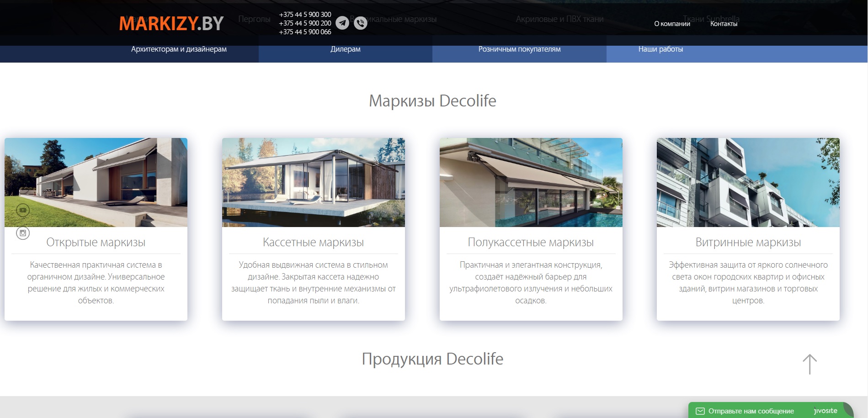Open the YouTube icon on the left side

point(23,210)
